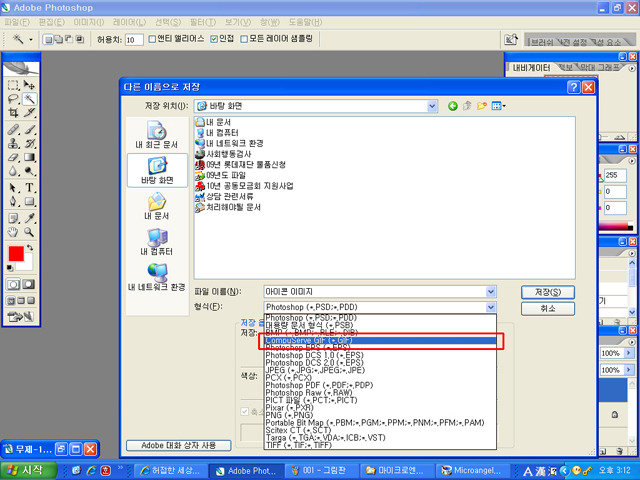This screenshot has width=640, height=480.
Task: Choose JPEG format from the list
Action: click(380, 370)
